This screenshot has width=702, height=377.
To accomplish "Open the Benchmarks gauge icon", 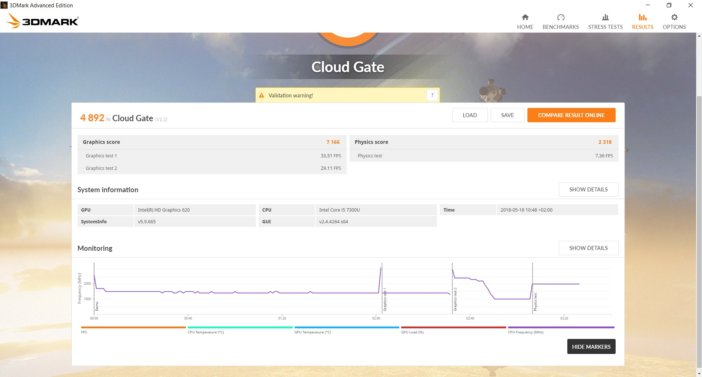I will [561, 17].
